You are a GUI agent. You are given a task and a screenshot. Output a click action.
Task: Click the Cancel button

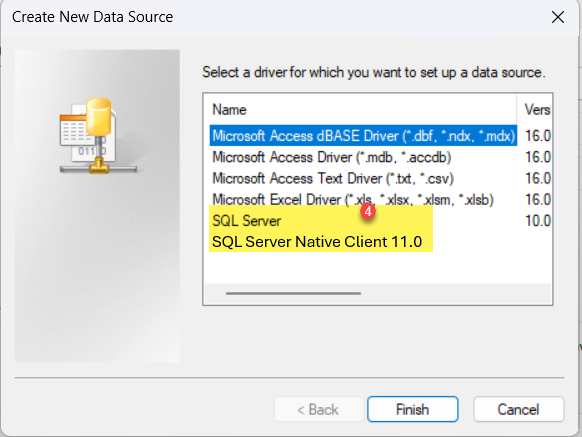pos(519,410)
